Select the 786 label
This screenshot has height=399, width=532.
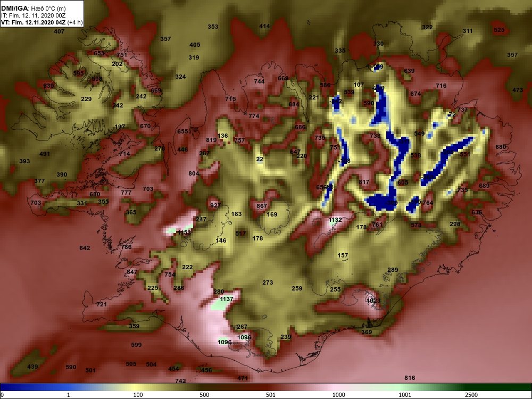coord(126,247)
